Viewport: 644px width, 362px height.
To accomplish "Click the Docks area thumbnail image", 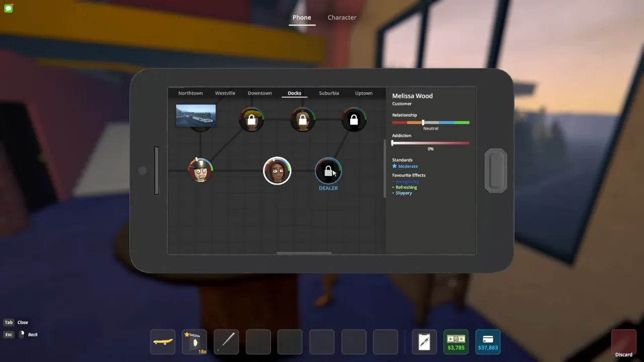I will tap(196, 115).
